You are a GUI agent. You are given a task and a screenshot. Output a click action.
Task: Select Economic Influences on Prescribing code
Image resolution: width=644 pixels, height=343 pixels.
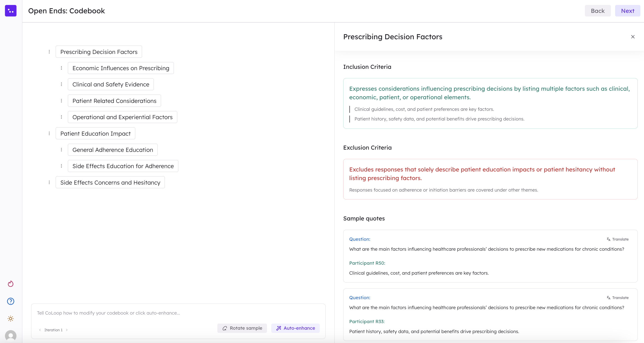click(x=121, y=68)
